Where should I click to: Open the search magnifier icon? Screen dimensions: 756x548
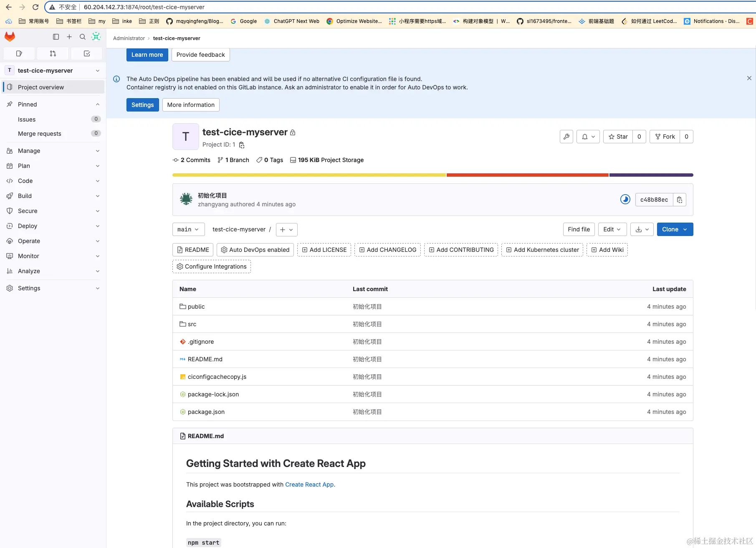(83, 37)
